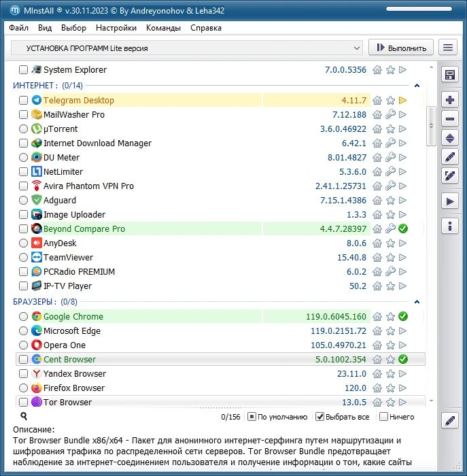Select the Avira Phantom VPN Pro name
The width and height of the screenshot is (467, 476).
[88, 186]
